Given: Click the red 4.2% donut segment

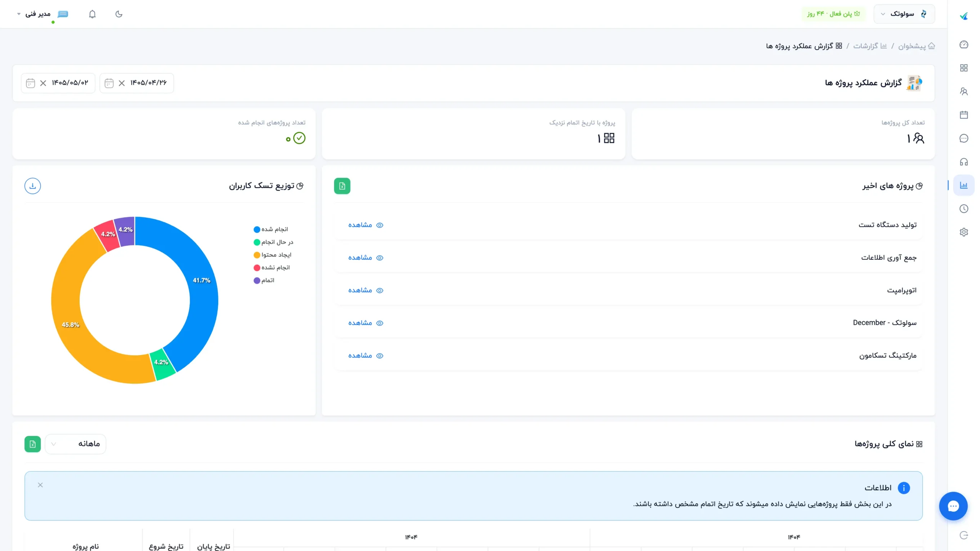Looking at the screenshot, I should tap(108, 234).
